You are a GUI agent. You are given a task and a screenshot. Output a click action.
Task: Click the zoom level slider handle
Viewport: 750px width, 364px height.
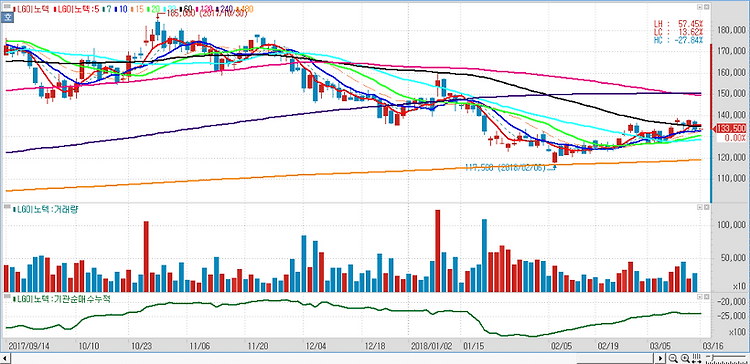tap(713, 358)
